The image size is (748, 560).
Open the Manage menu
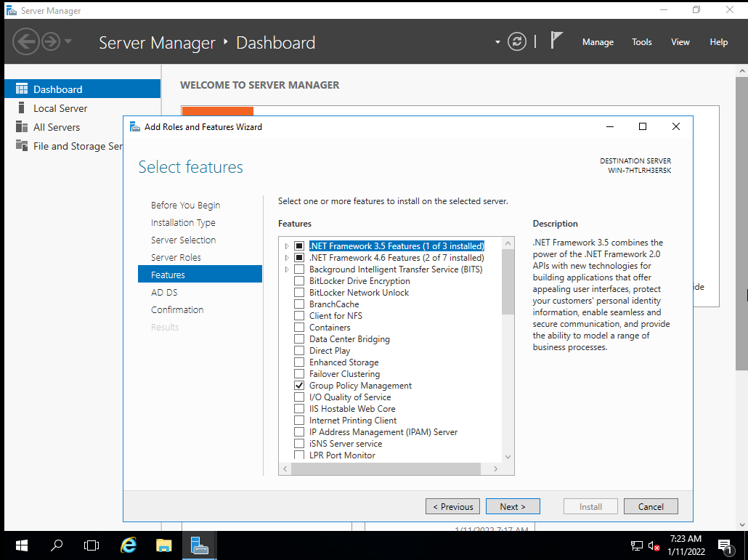[x=598, y=41]
